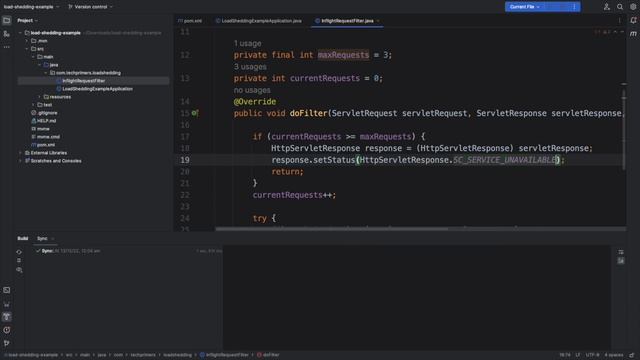Open editor tabs more options icon
640x360 pixels.
(x=619, y=20)
